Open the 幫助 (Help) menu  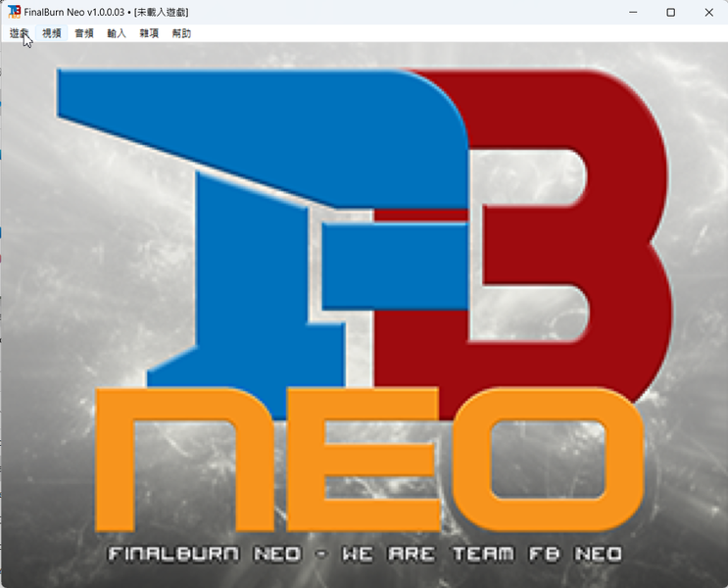click(x=181, y=33)
